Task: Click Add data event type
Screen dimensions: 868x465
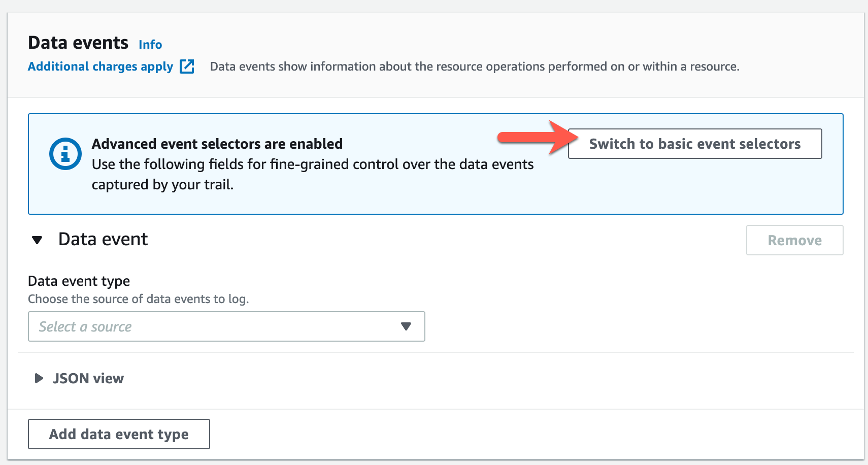Action: click(x=118, y=434)
